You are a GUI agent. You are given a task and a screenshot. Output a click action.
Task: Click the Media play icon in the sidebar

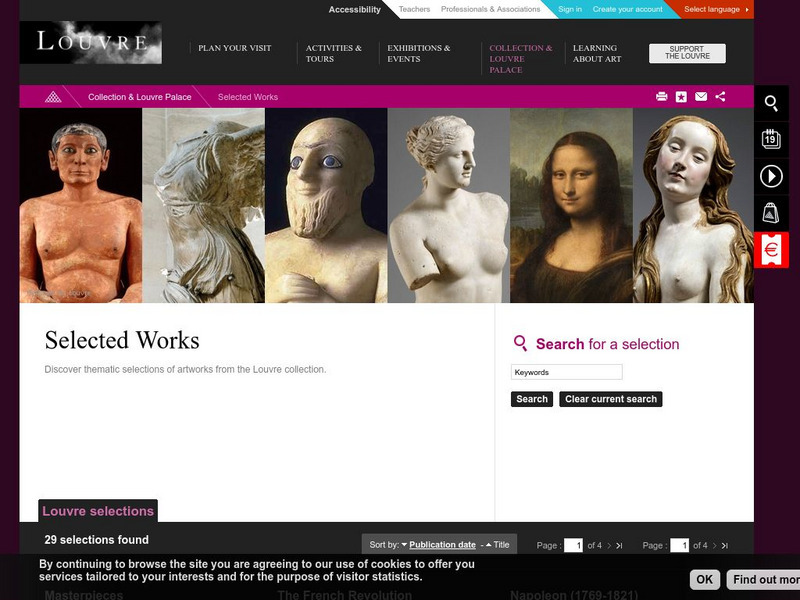771,176
